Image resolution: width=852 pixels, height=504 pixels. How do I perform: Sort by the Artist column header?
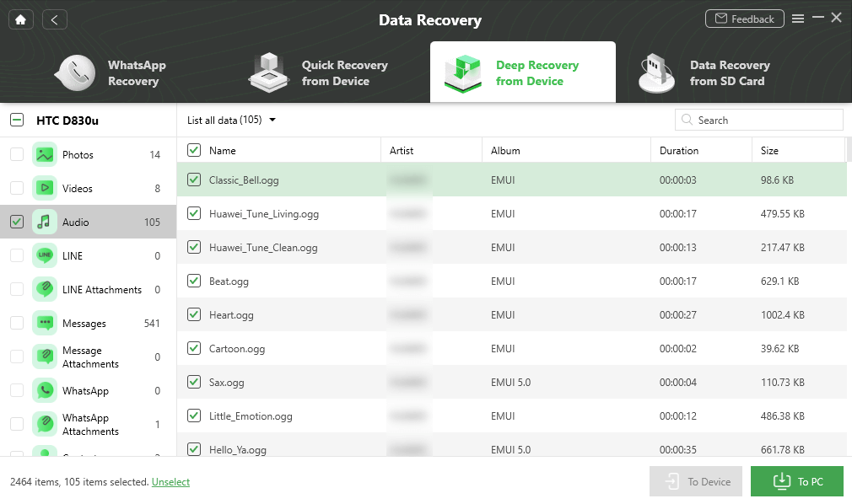[402, 150]
